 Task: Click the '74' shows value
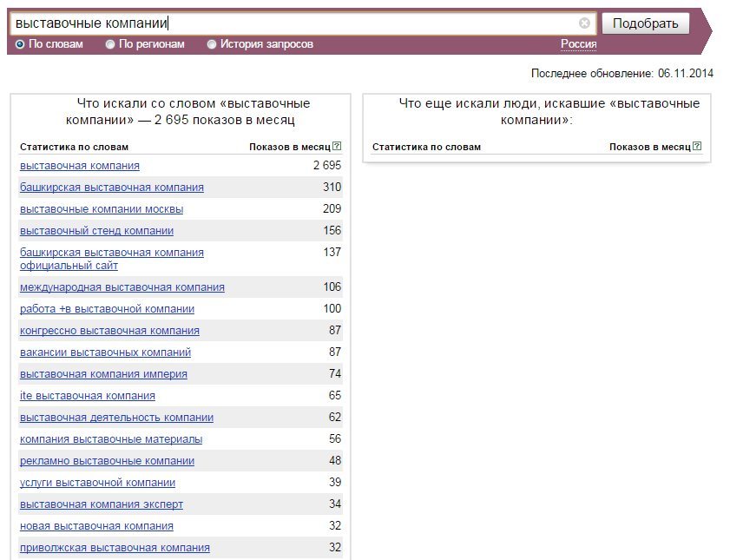pos(335,373)
